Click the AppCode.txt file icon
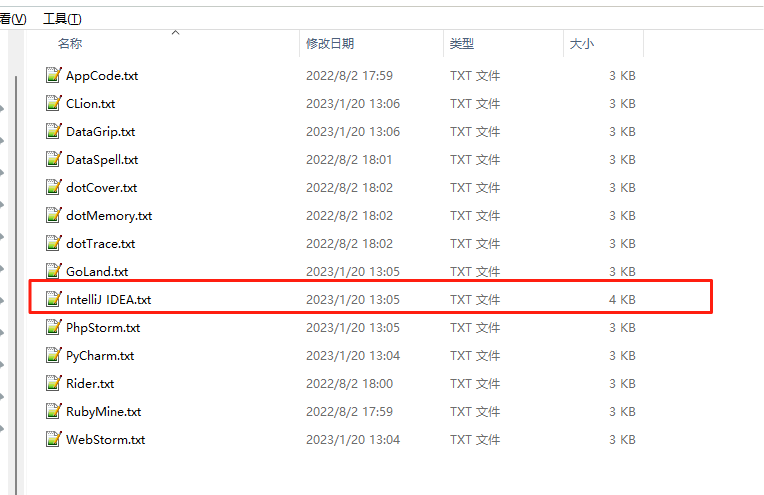 [x=54, y=75]
